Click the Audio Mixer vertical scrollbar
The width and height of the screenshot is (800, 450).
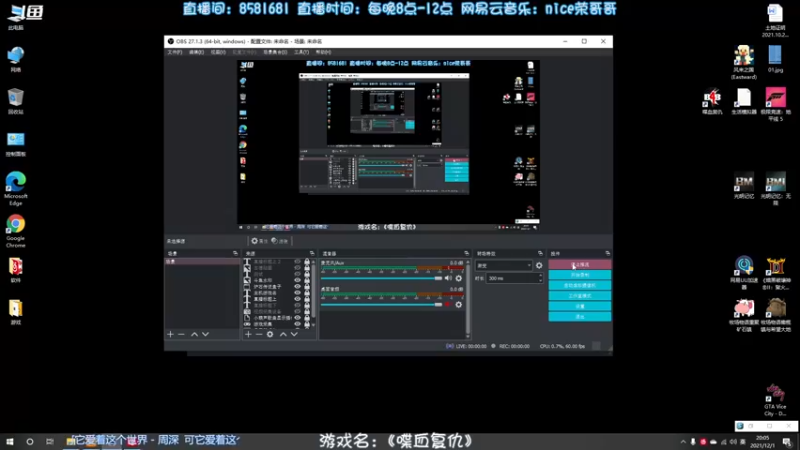click(x=468, y=298)
